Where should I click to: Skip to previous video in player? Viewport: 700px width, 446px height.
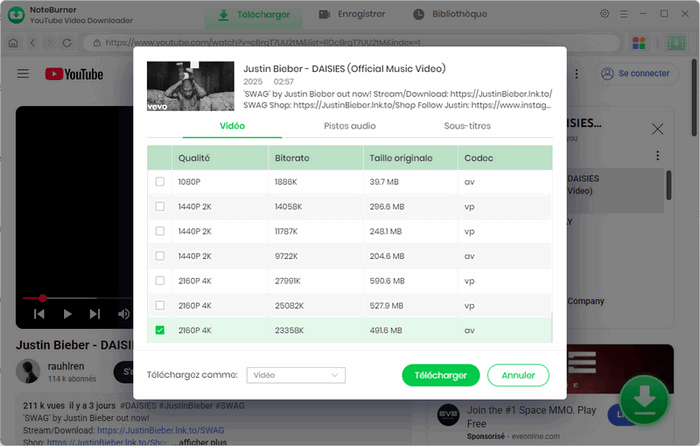(39, 314)
